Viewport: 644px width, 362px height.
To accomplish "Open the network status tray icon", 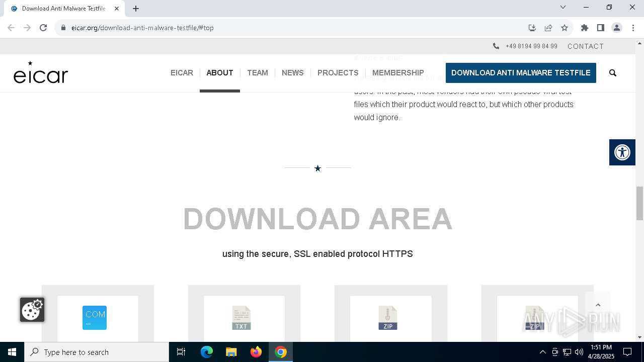I will tap(567, 352).
